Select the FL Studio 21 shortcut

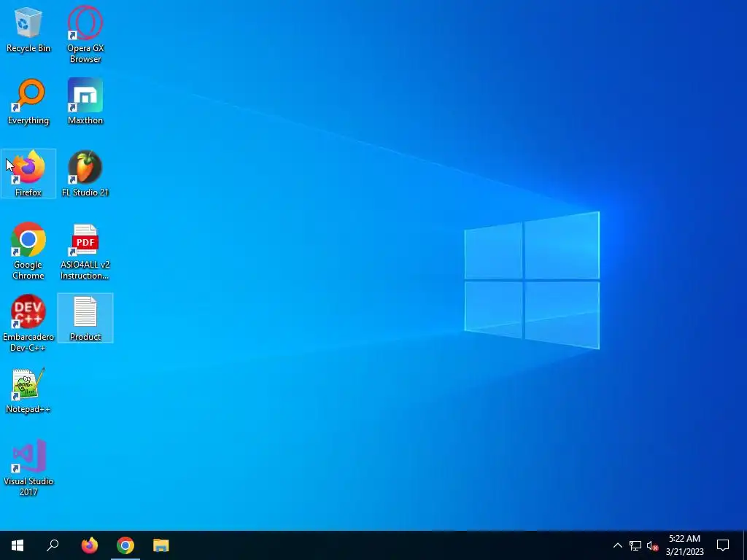85,174
